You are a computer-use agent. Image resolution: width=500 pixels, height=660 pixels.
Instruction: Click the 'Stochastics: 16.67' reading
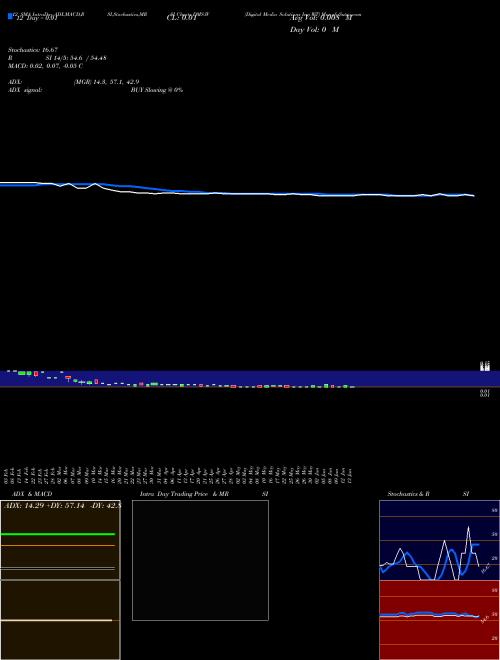coord(33,50)
